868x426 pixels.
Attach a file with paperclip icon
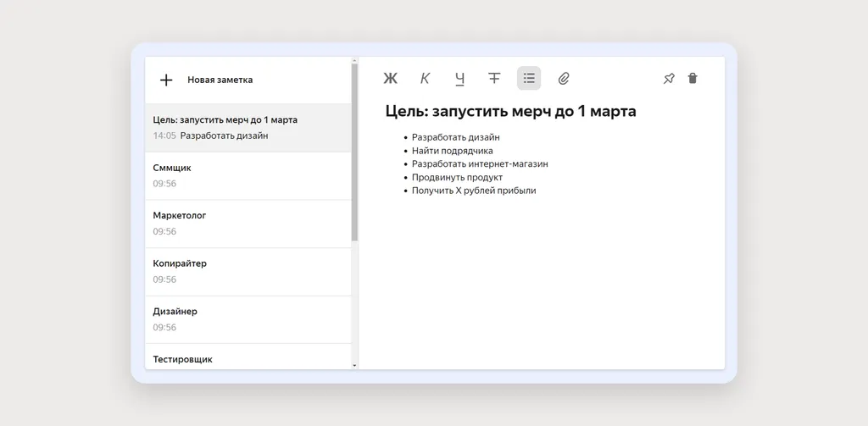pyautogui.click(x=564, y=79)
